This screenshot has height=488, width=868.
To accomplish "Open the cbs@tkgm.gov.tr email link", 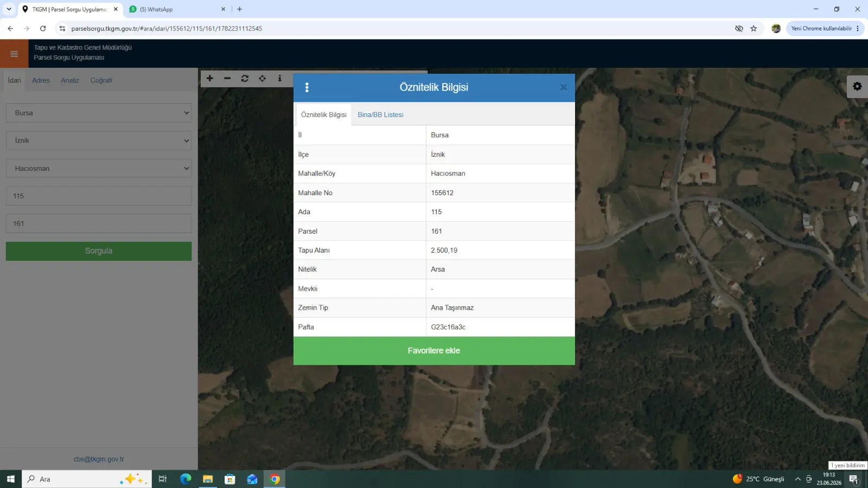I will (x=99, y=459).
